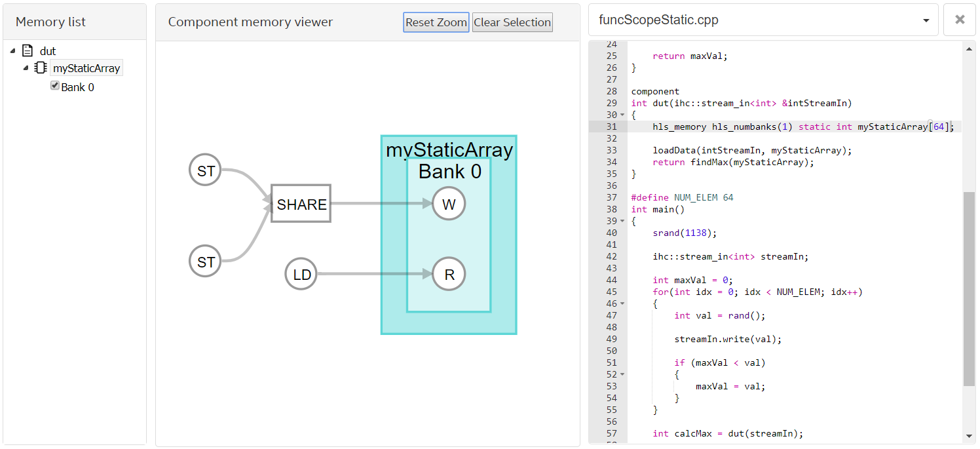The width and height of the screenshot is (980, 449).
Task: Click the lower ST store node
Action: tap(206, 262)
